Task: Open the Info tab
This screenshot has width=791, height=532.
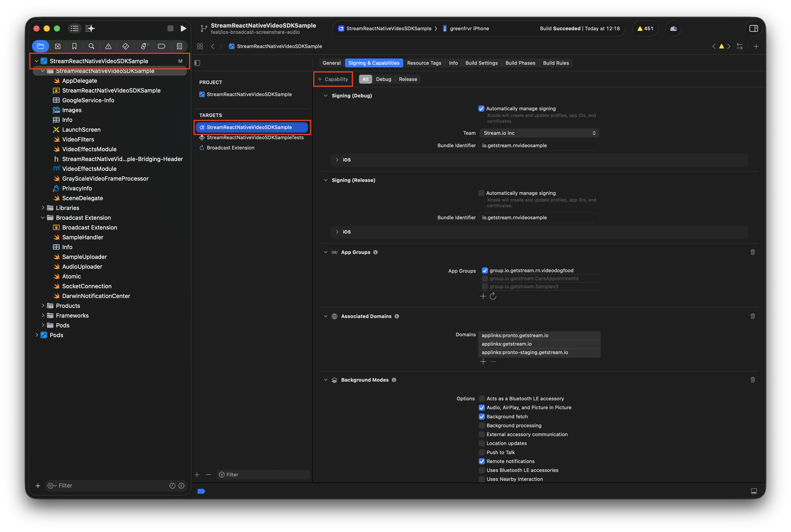Action: pyautogui.click(x=453, y=63)
